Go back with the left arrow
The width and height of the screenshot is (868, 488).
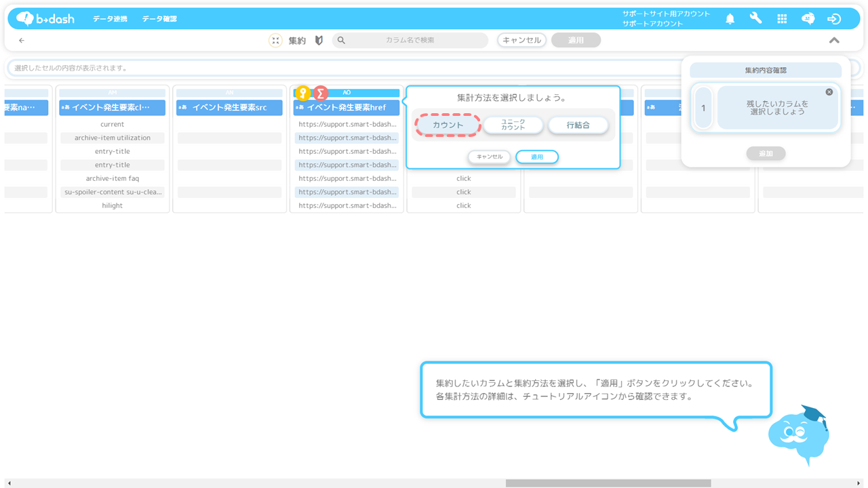(22, 41)
